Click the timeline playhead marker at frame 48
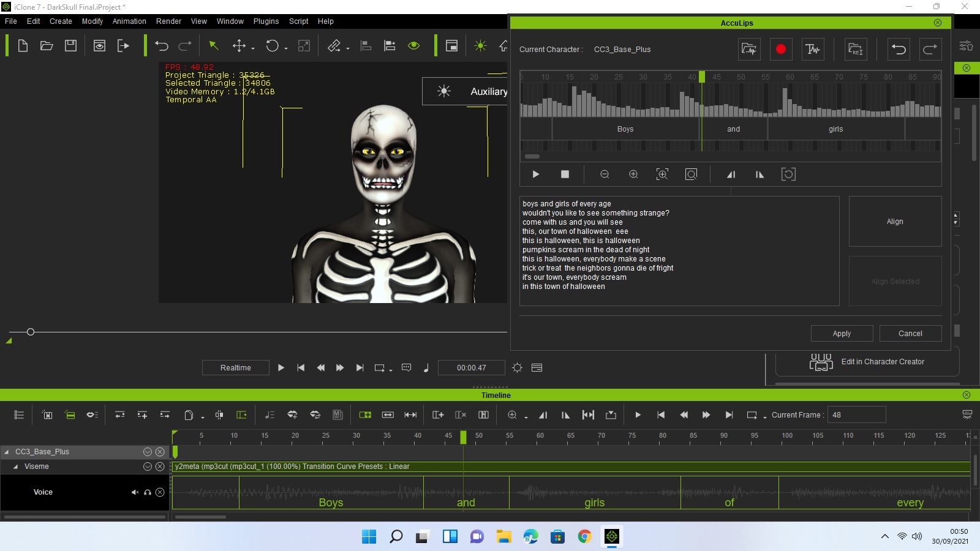The width and height of the screenshot is (980, 551). (x=463, y=437)
